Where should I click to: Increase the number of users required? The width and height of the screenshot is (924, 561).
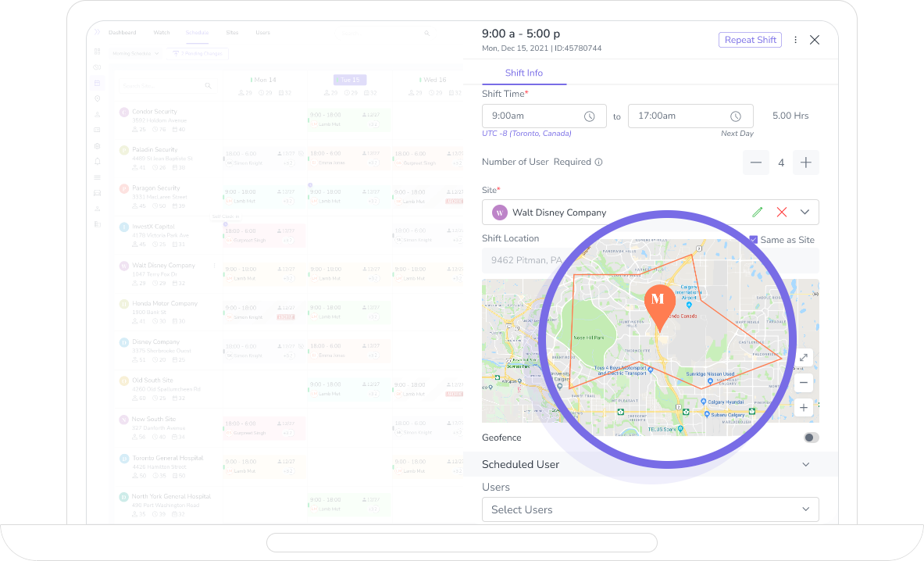(x=805, y=163)
